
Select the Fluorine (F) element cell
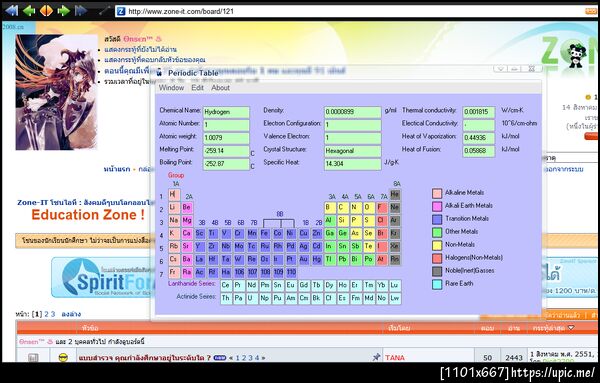(382, 207)
